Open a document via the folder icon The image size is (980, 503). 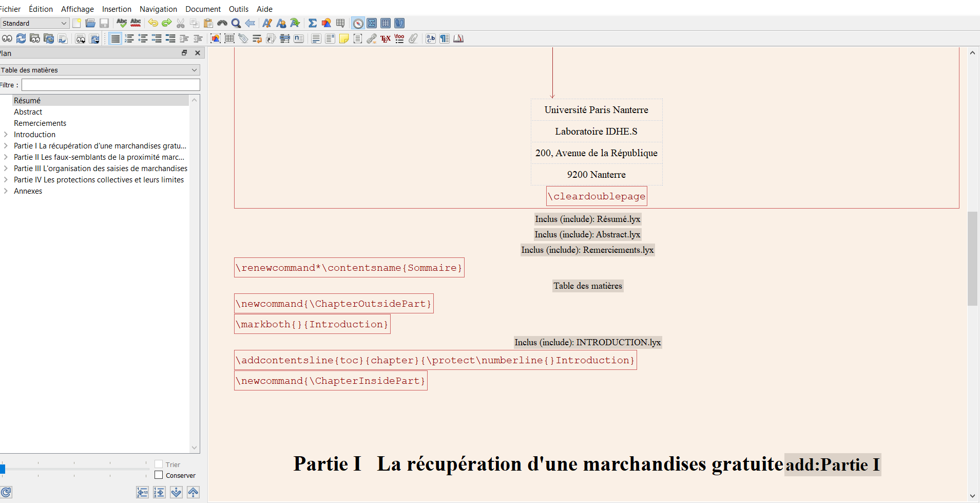tap(90, 23)
